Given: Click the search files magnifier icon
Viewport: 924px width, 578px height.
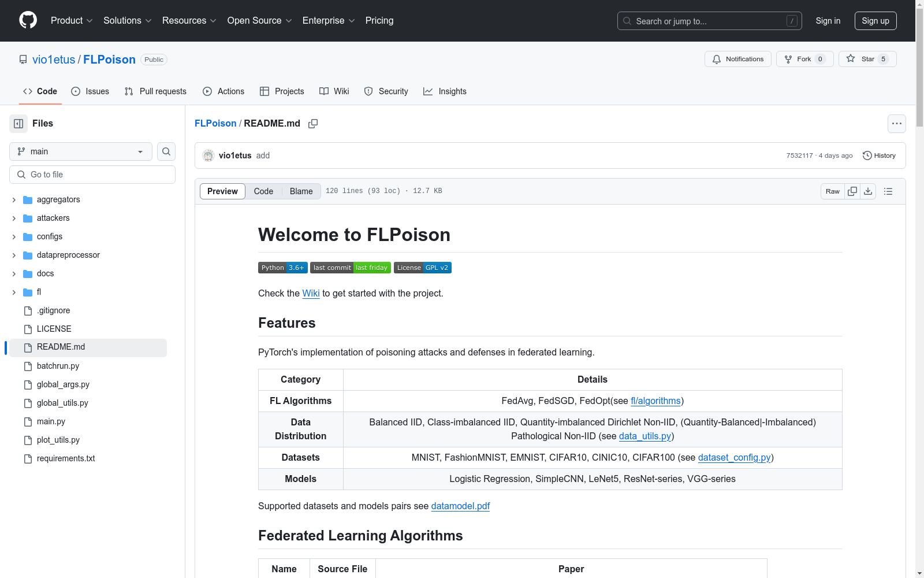Looking at the screenshot, I should pos(166,151).
